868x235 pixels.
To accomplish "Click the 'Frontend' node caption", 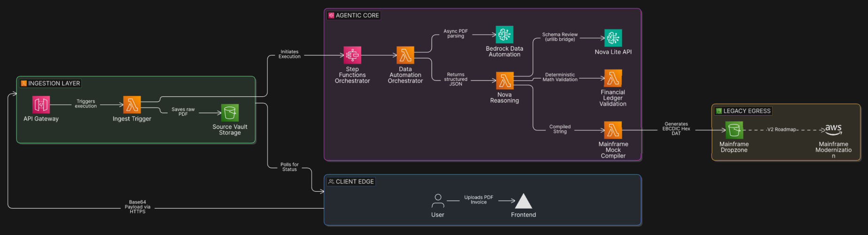I will click(x=523, y=215).
